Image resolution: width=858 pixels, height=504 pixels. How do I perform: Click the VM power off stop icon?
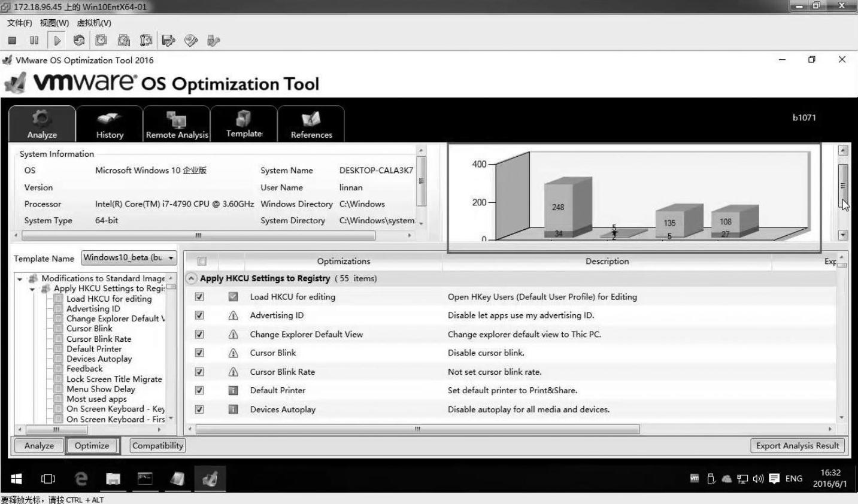tap(12, 41)
